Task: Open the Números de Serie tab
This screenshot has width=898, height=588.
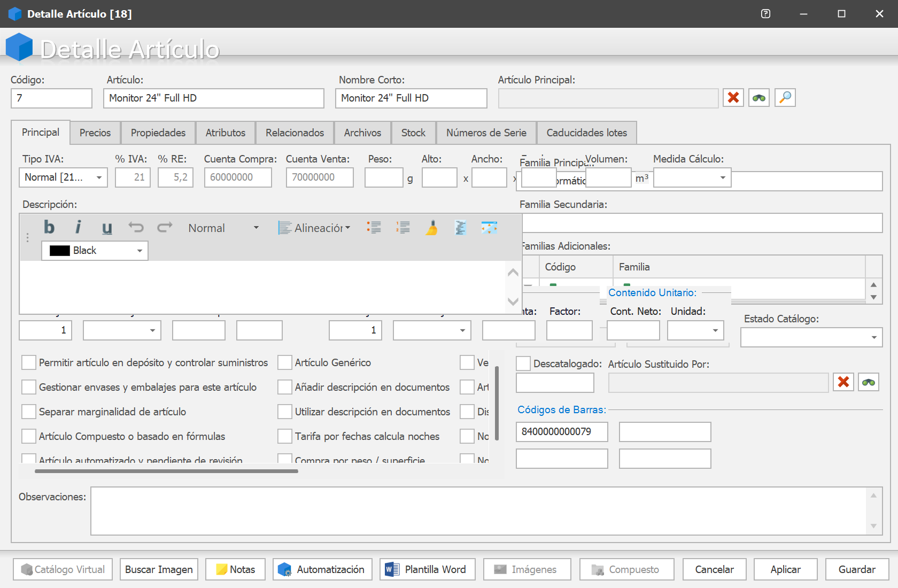Action: point(486,133)
